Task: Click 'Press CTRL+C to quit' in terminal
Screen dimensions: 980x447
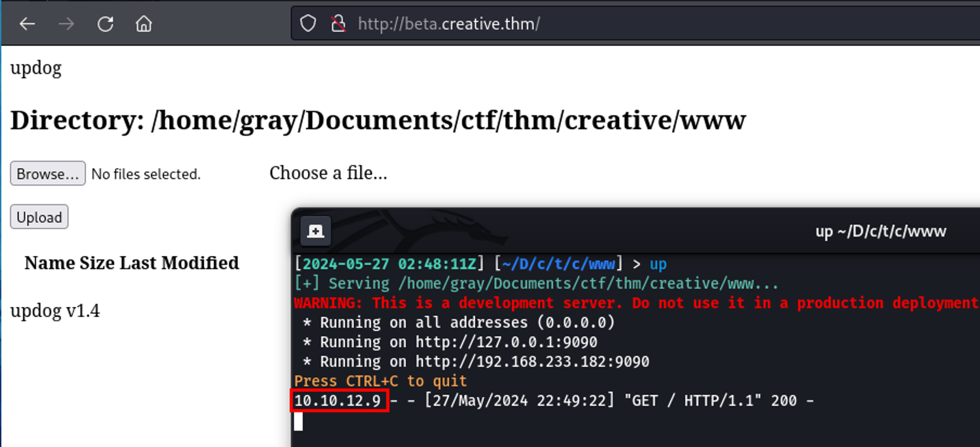Action: pyautogui.click(x=381, y=381)
